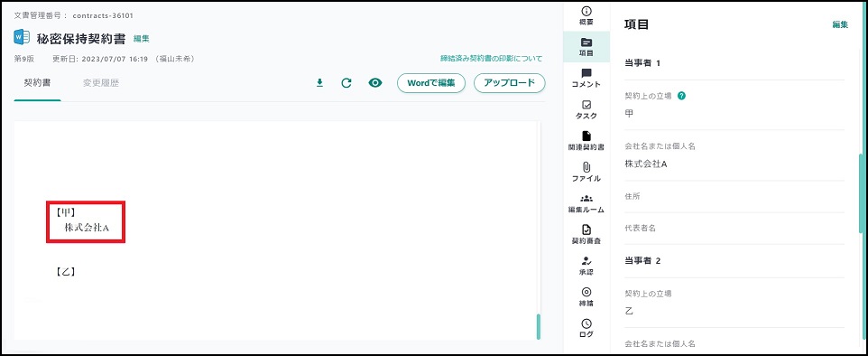Image resolution: width=868 pixels, height=356 pixels.
Task: Click the アップロード button
Action: (x=510, y=83)
